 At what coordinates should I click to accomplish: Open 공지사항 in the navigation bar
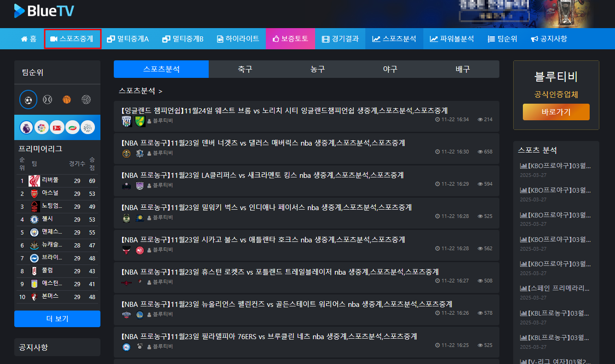pos(549,39)
